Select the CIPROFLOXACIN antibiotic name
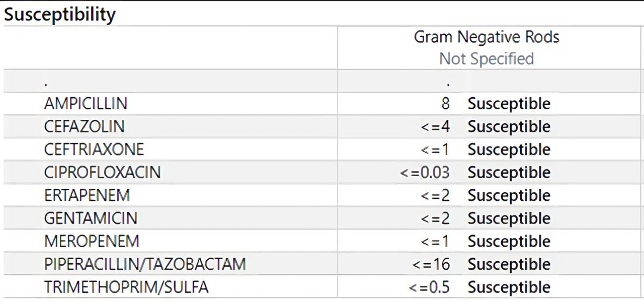 (102, 172)
